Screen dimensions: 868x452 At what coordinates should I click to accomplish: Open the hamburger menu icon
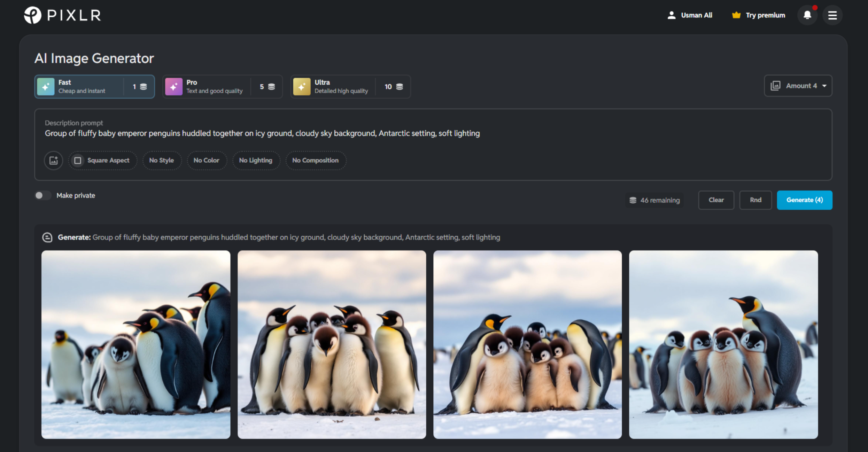click(832, 15)
